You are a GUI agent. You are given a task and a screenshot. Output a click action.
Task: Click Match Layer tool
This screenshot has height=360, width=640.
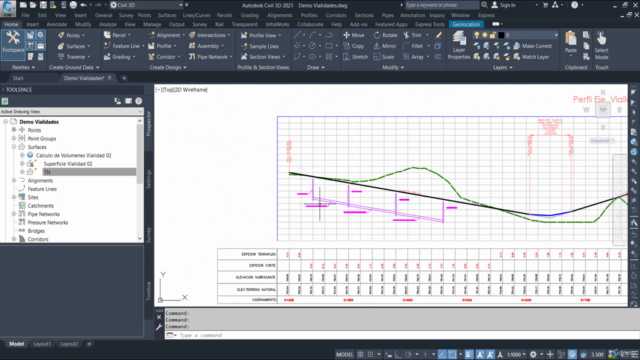point(531,57)
